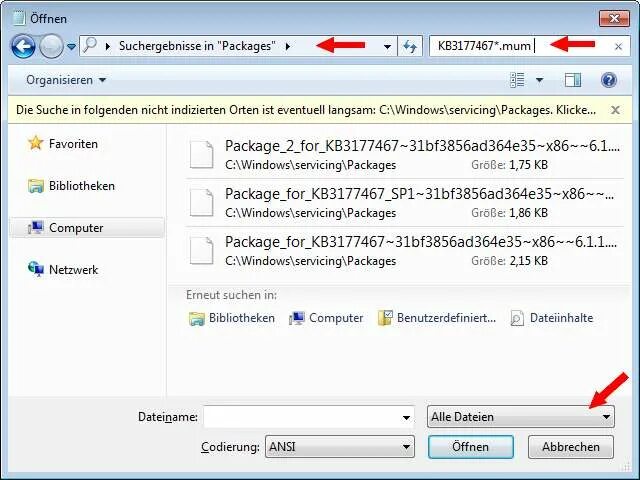Image resolution: width=640 pixels, height=480 pixels.
Task: Change the view with the view icon
Action: (x=517, y=80)
